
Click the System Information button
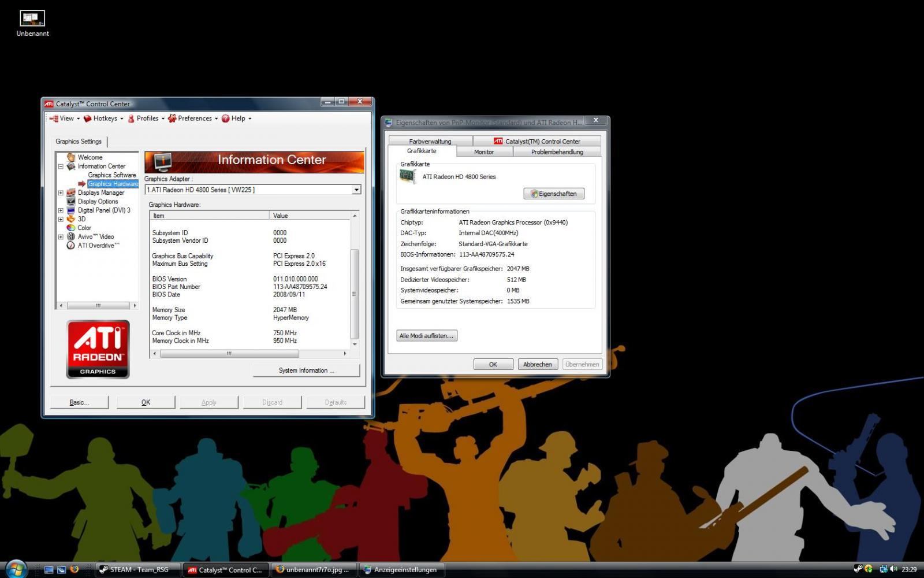pyautogui.click(x=306, y=370)
